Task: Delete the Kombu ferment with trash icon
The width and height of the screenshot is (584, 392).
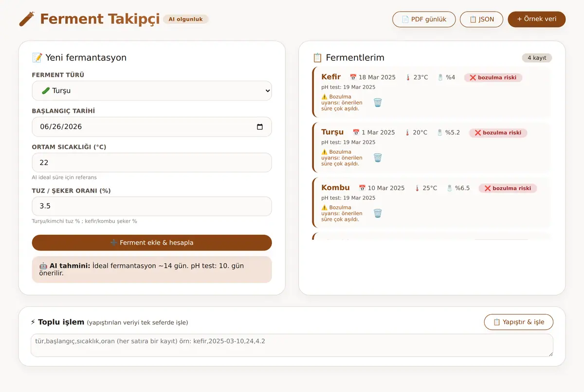Action: pyautogui.click(x=378, y=213)
